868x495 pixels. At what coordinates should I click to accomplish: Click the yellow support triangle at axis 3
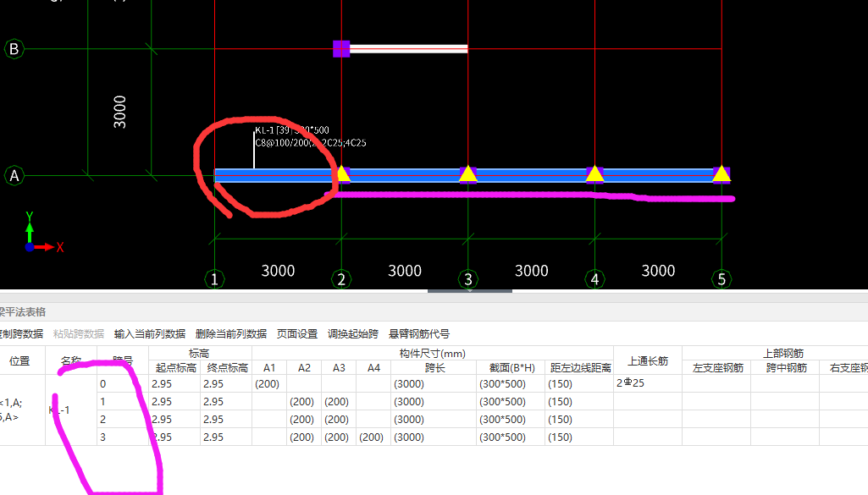(x=468, y=174)
